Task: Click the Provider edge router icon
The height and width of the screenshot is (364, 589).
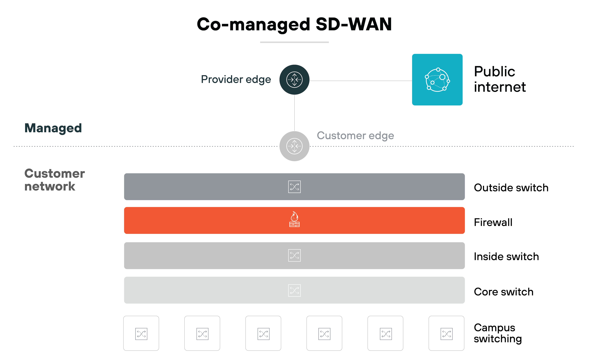Action: (x=294, y=80)
